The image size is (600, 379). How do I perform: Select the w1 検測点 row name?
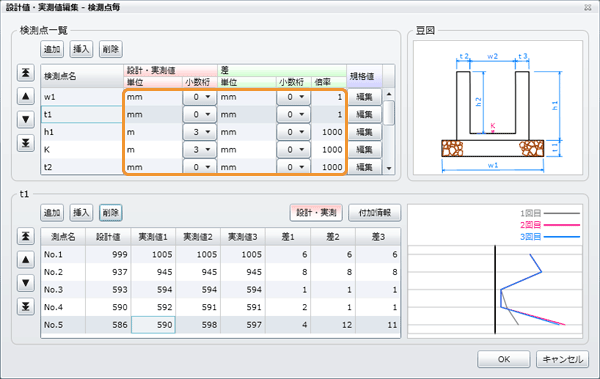(x=82, y=97)
